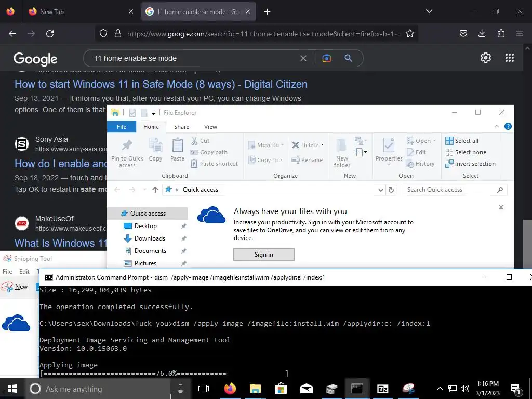532x399 pixels.
Task: Open File menu in File Explorer
Action: click(122, 127)
